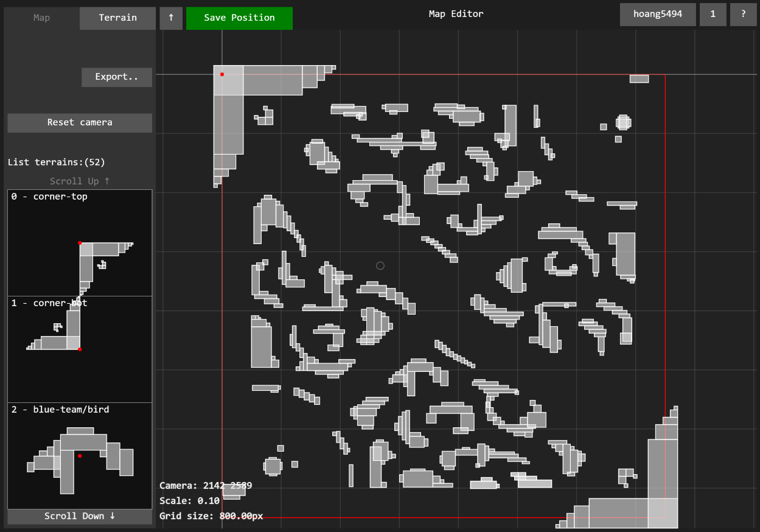Select the '2 - blue-team/bird' terrain thumbnail
Screen dimensions: 760x532
pos(80,456)
